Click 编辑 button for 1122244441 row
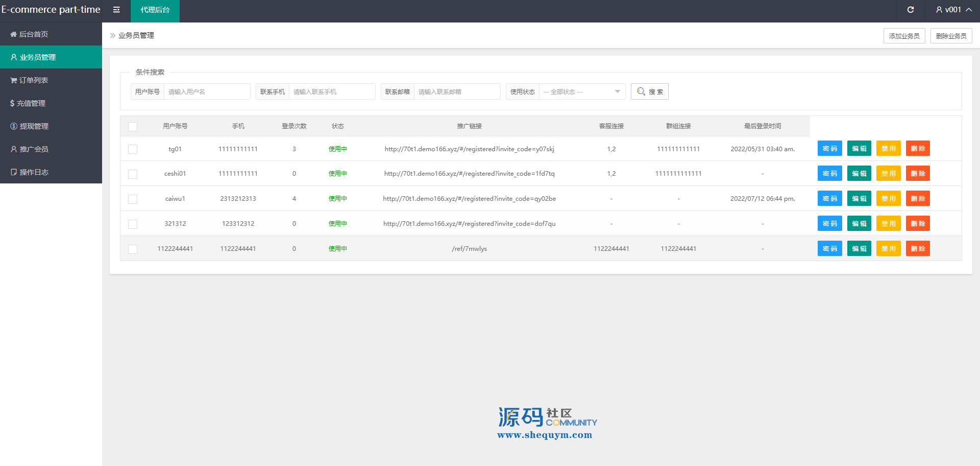980x466 pixels. point(859,249)
